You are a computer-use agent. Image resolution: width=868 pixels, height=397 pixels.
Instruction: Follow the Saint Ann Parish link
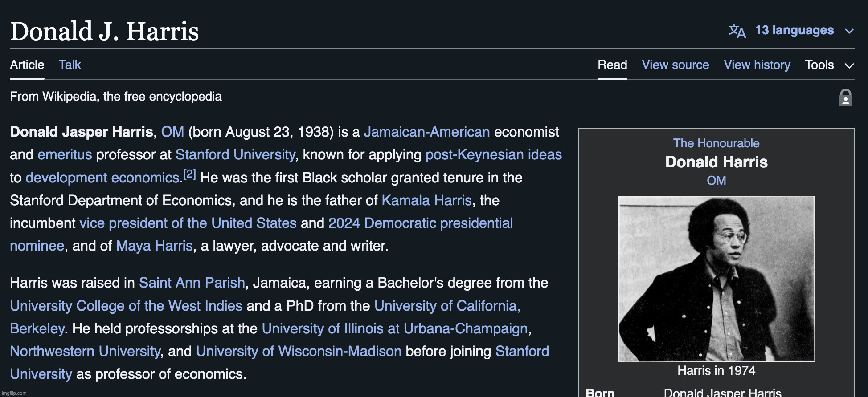(192, 283)
